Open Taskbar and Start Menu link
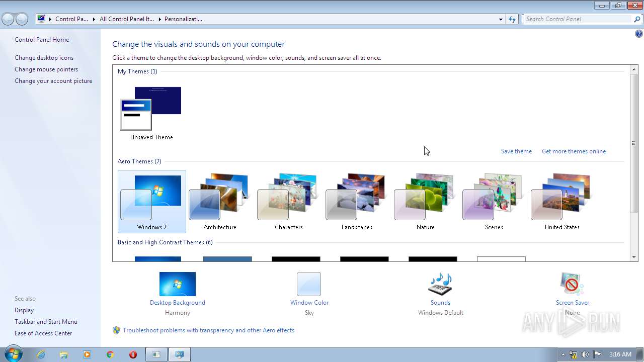The width and height of the screenshot is (644, 362). pos(46,322)
